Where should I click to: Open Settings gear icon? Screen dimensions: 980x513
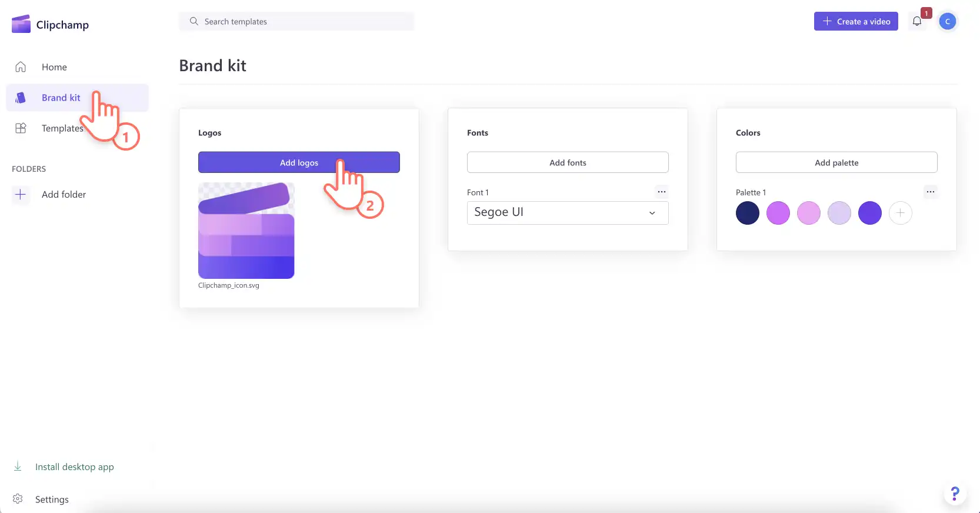(18, 499)
